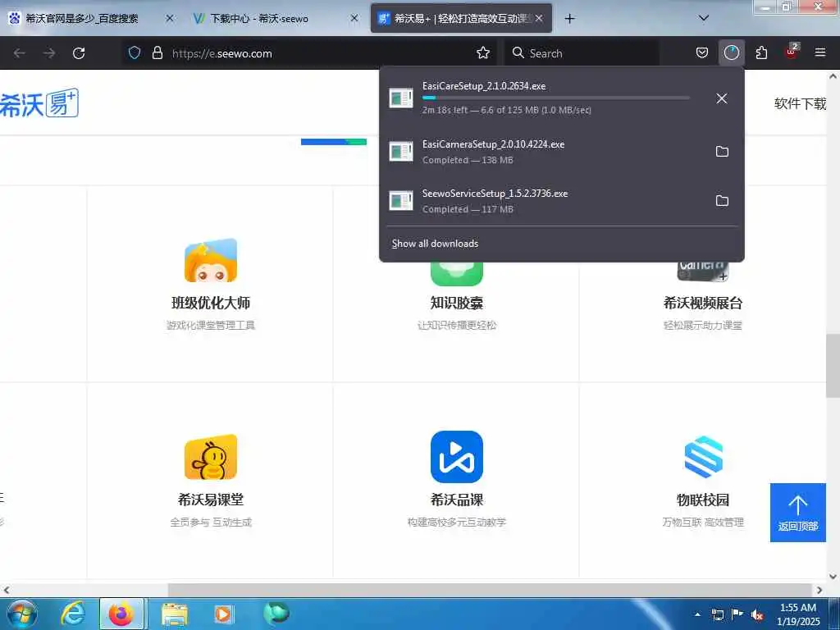Open the Windows Start button

pyautogui.click(x=21, y=614)
